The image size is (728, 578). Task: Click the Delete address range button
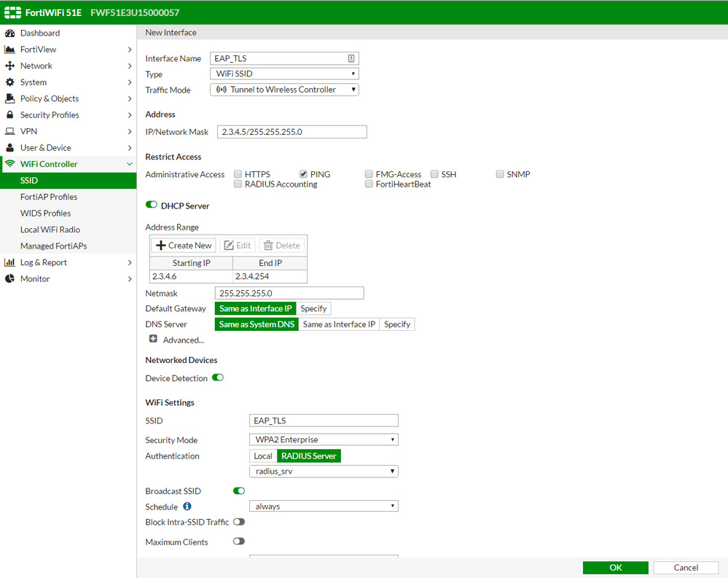[x=282, y=245]
